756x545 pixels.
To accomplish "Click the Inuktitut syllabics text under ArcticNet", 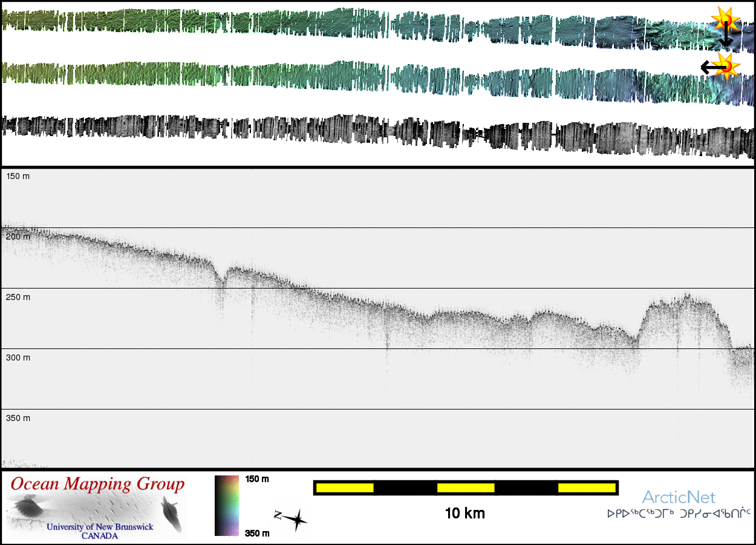I will click(679, 514).
